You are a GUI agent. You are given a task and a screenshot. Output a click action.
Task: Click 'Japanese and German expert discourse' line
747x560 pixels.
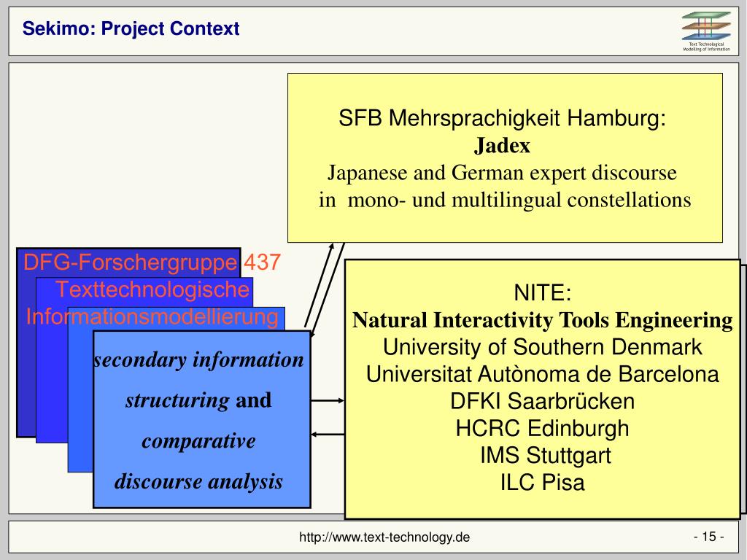[x=502, y=172]
